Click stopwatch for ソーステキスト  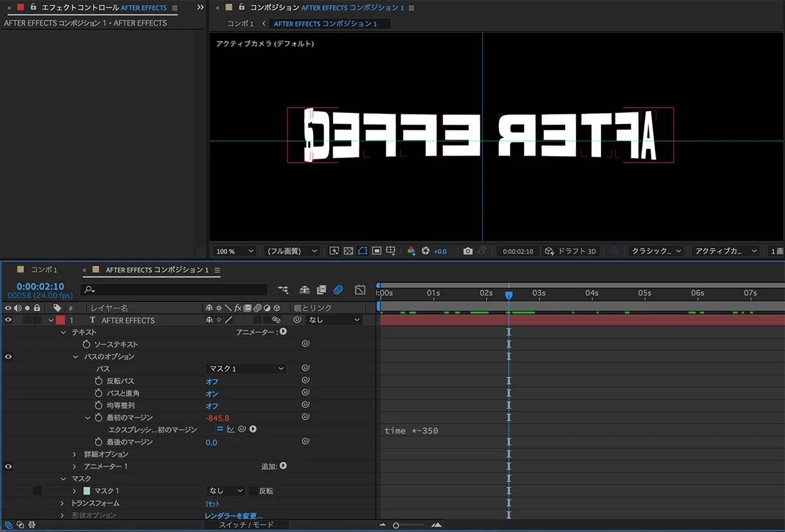[x=86, y=344]
